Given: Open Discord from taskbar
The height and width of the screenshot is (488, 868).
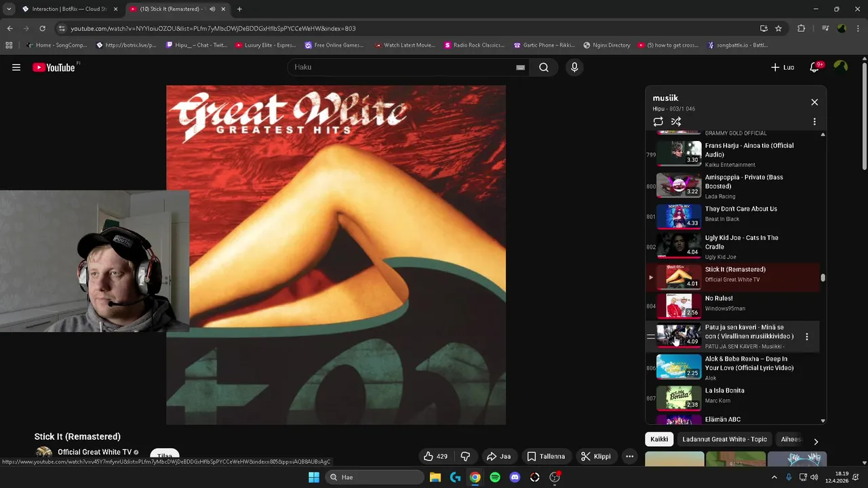Looking at the screenshot, I should pyautogui.click(x=515, y=477).
